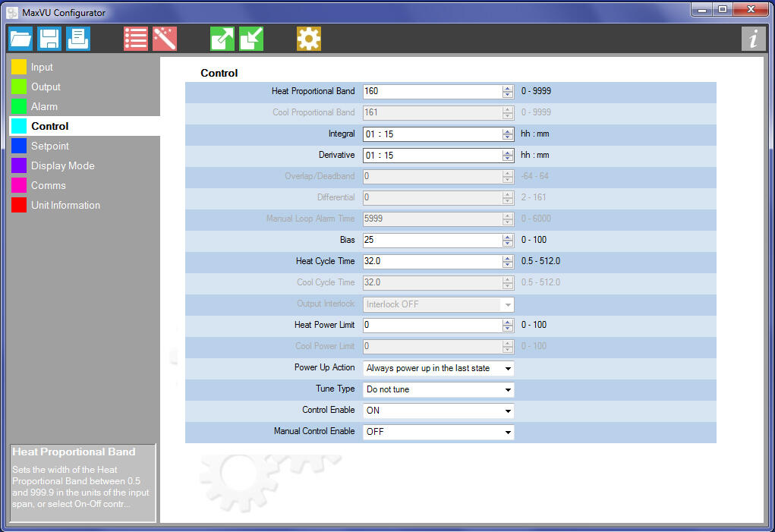This screenshot has width=775, height=532.
Task: Turn off Control Enable
Action: coord(509,410)
